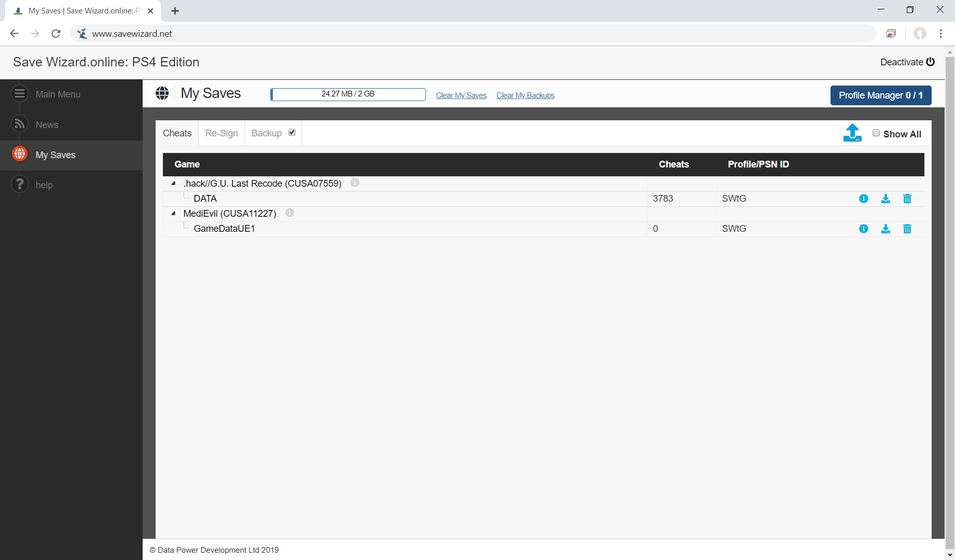Screen dimensions: 955x560
Task: Open the News RSS icon
Action: click(x=20, y=124)
